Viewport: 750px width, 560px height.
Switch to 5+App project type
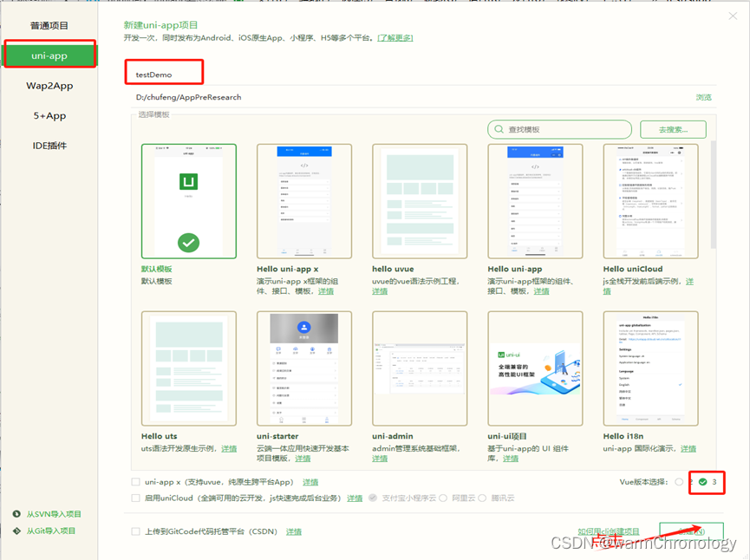[49, 116]
